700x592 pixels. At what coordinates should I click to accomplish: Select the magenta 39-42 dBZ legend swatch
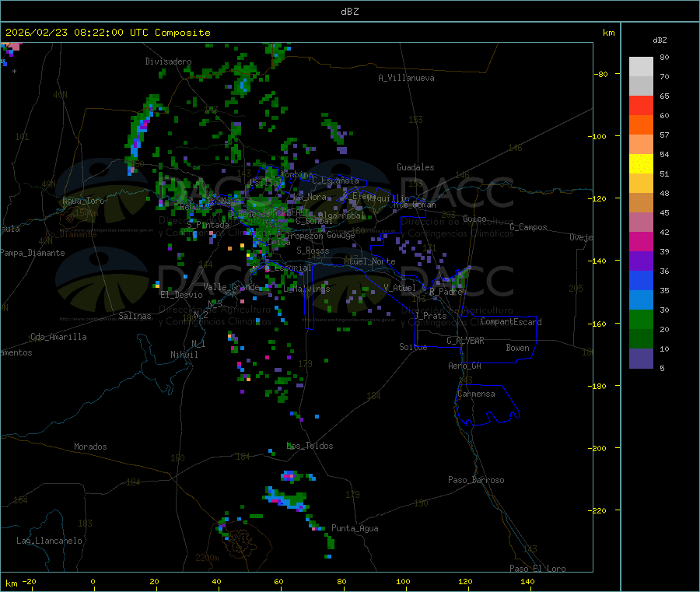coord(641,241)
